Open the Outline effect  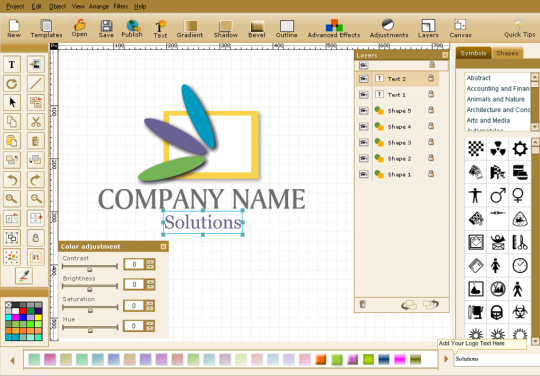point(286,28)
